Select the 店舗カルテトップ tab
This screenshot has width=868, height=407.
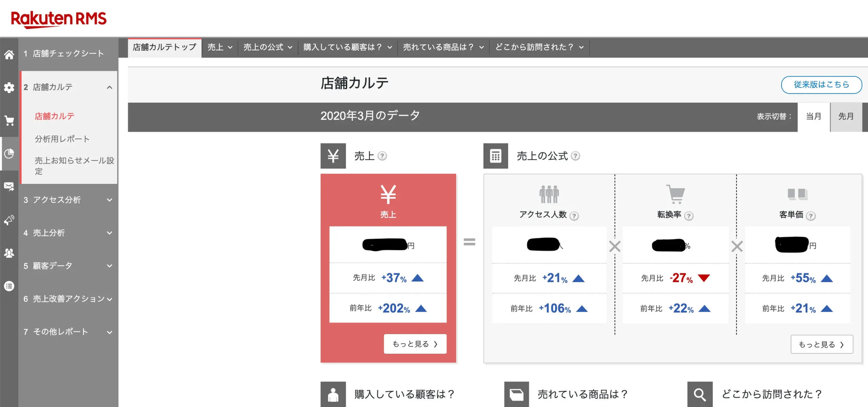click(x=165, y=47)
